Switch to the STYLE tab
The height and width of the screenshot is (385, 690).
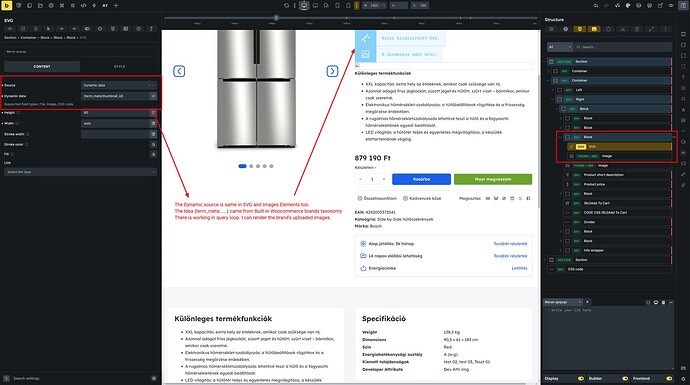point(119,66)
